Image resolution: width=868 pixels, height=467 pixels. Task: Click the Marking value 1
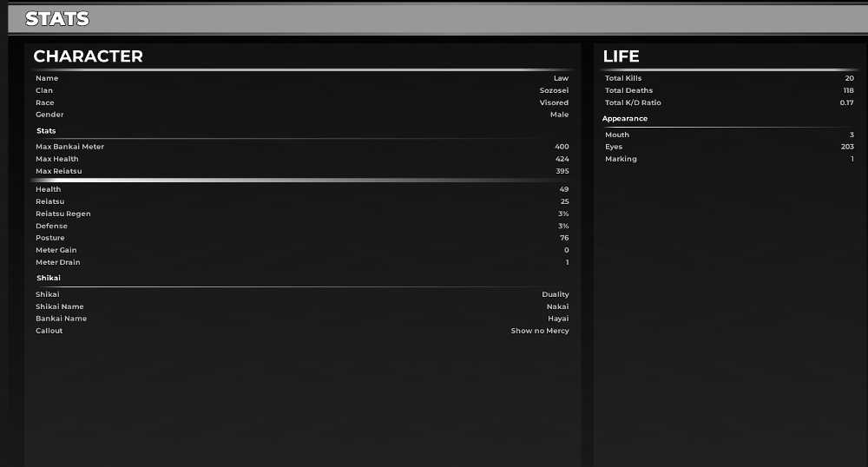pyautogui.click(x=852, y=159)
